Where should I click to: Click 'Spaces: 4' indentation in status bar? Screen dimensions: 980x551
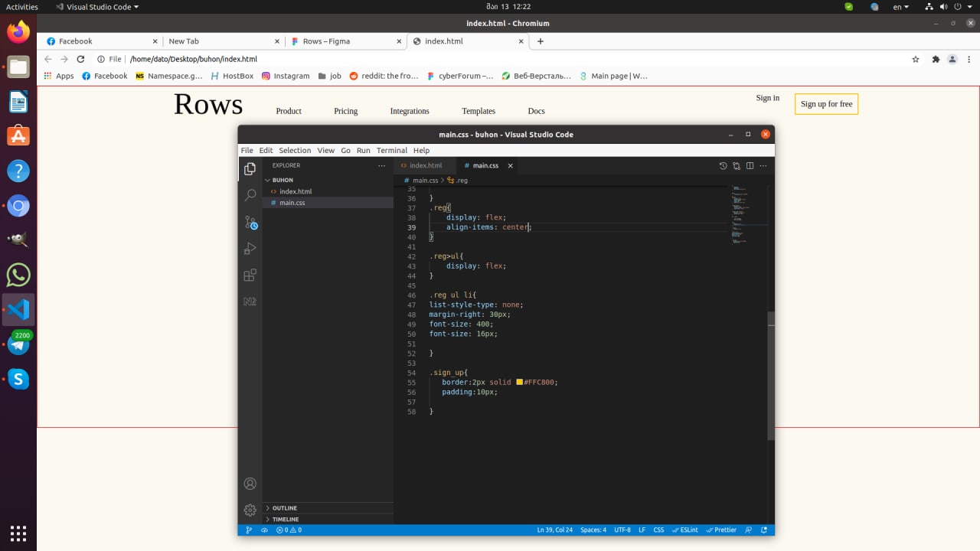pyautogui.click(x=593, y=530)
